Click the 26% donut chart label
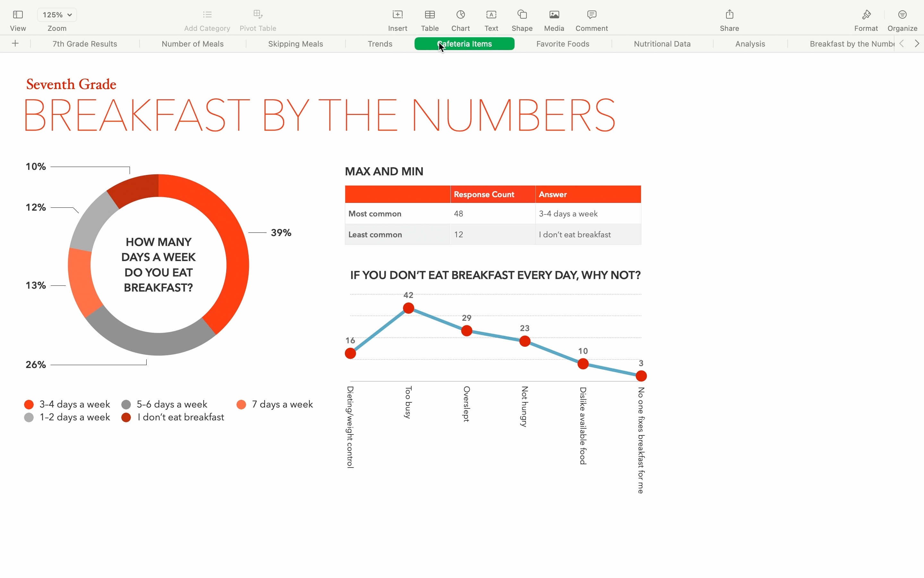The width and height of the screenshot is (924, 578). click(x=36, y=365)
